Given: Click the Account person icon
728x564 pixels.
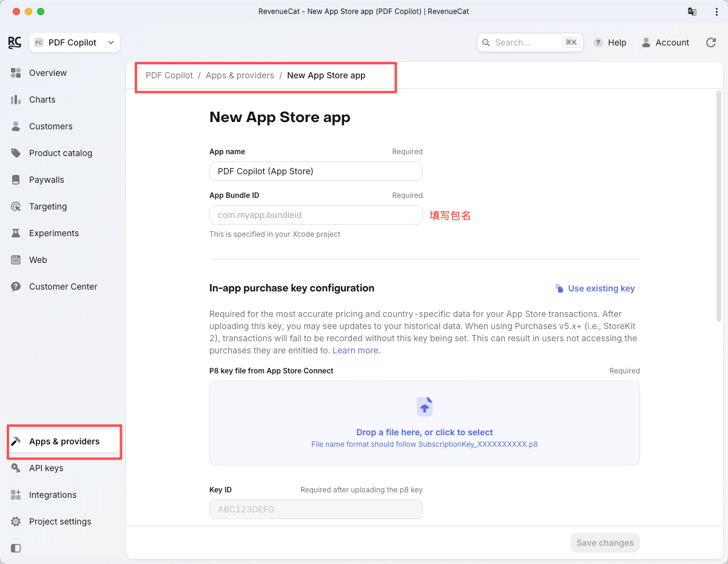Looking at the screenshot, I should click(646, 42).
